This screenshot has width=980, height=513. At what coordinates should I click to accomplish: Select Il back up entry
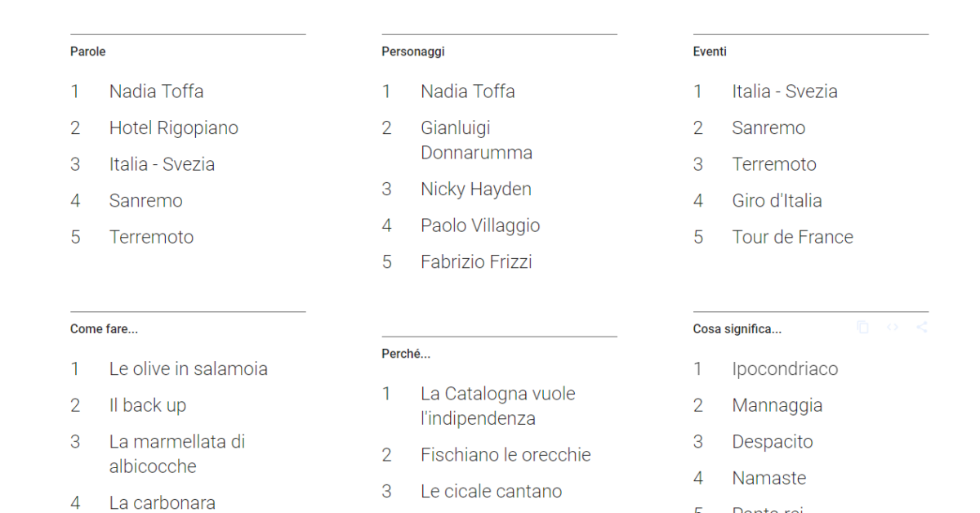coord(148,405)
